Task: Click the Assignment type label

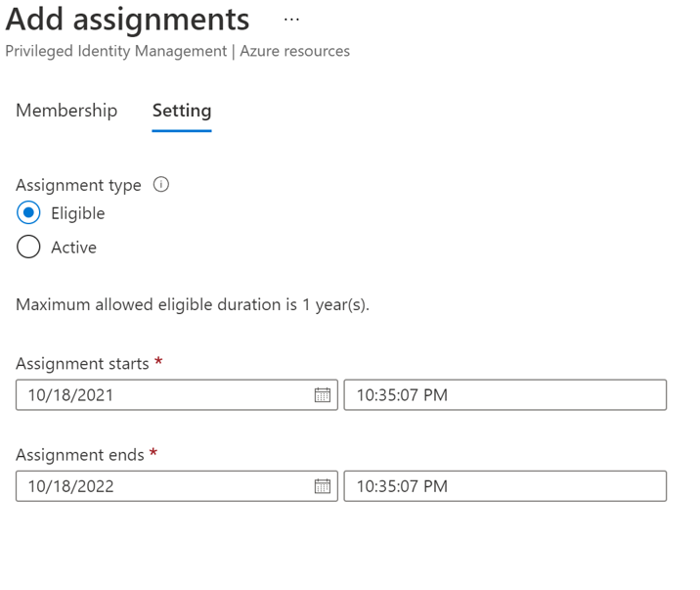Action: (78, 185)
